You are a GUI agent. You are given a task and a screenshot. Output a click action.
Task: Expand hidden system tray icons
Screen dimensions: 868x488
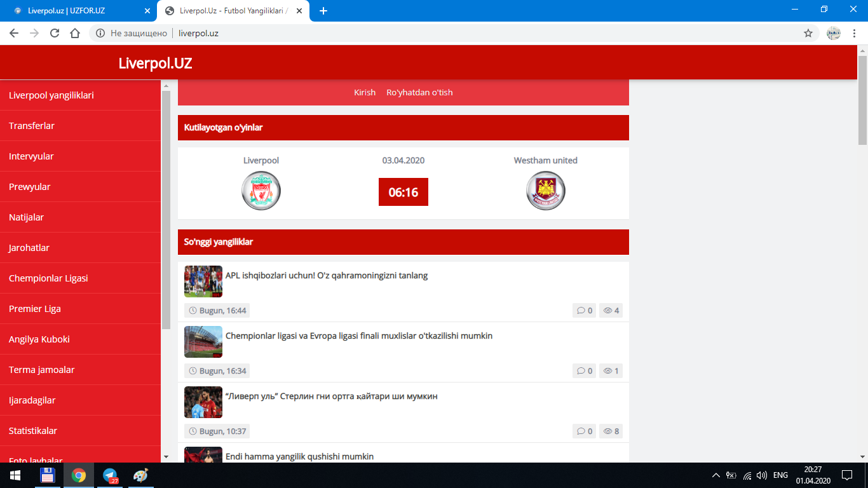click(x=716, y=475)
